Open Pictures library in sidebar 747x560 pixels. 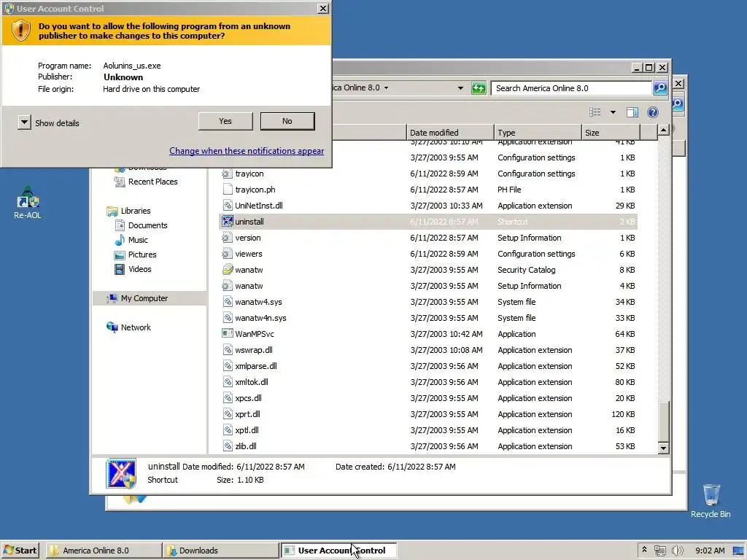point(136,254)
